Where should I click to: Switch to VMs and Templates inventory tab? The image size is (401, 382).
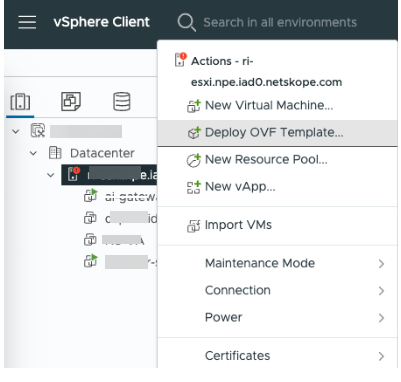pos(71,101)
